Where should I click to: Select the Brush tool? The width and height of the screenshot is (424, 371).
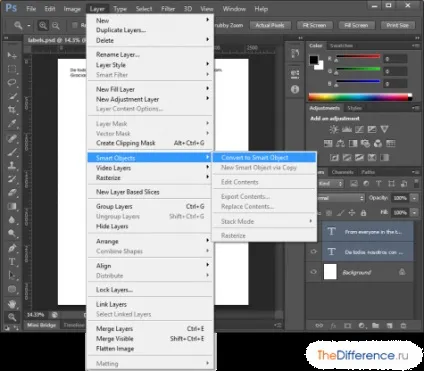coord(12,152)
